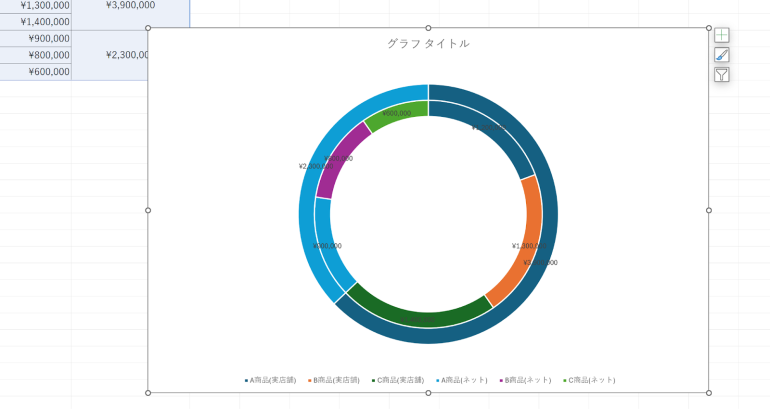Image resolution: width=770 pixels, height=409 pixels.
Task: Select the ¥1,300,000 data label on orange segment
Action: coord(529,246)
